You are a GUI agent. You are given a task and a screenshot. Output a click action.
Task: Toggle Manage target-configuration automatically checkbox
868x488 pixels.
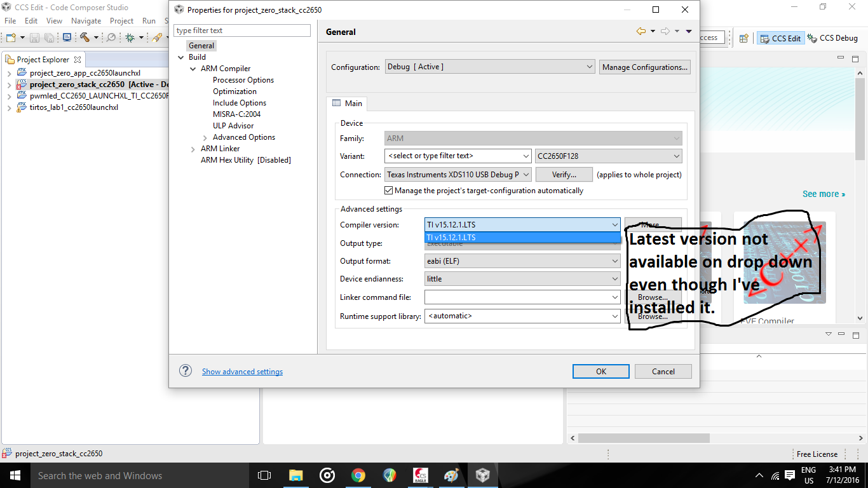click(x=389, y=191)
